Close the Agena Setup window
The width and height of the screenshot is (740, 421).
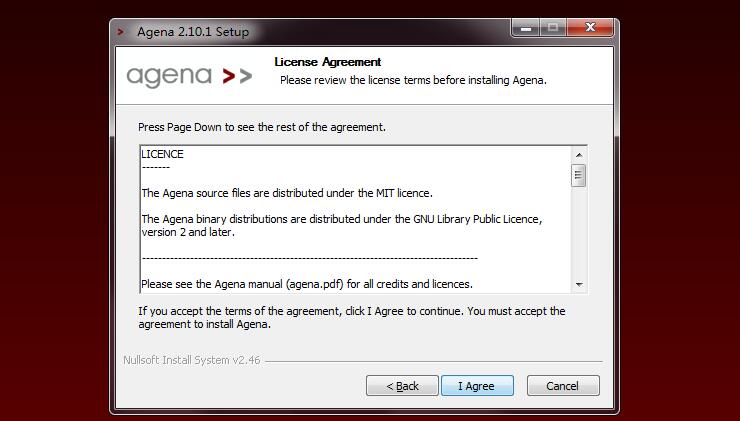[590, 28]
